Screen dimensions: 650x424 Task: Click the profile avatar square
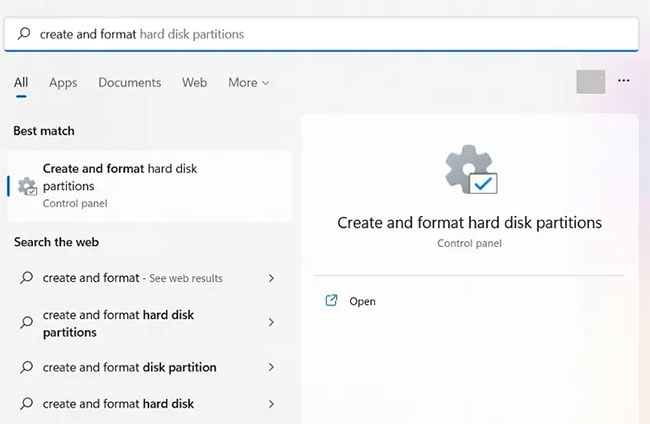(x=591, y=82)
